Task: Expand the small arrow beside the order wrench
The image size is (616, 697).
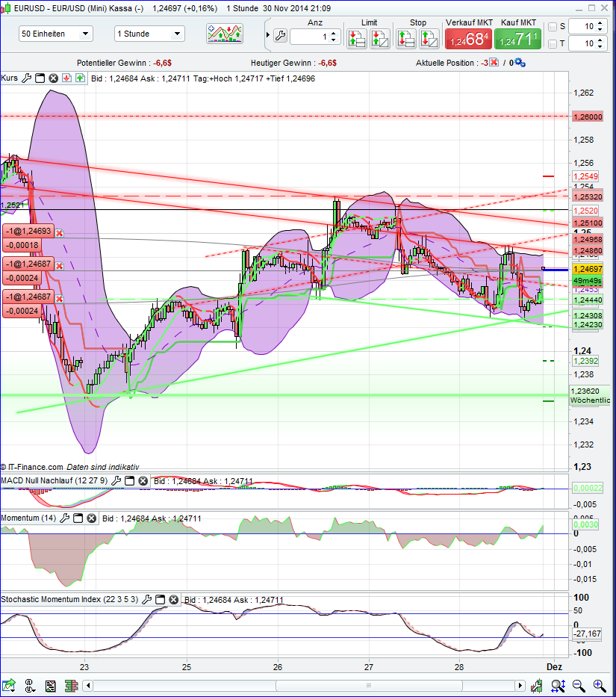Action: pos(267,35)
